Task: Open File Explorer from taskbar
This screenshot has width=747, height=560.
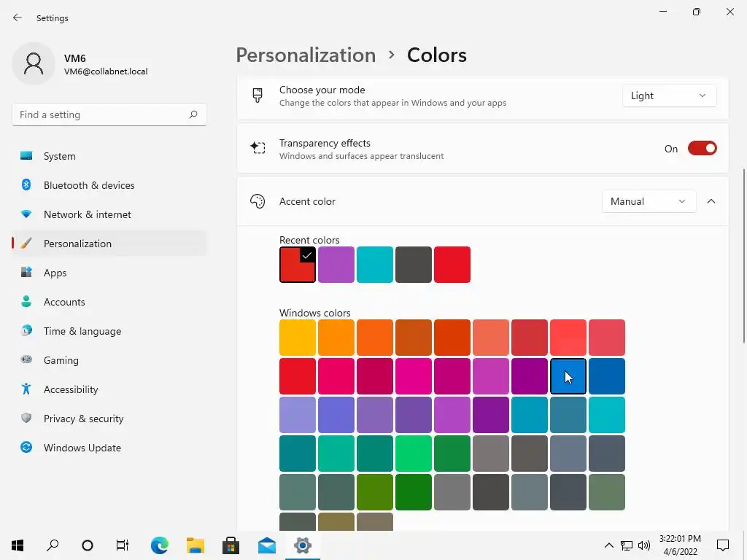Action: click(x=196, y=545)
